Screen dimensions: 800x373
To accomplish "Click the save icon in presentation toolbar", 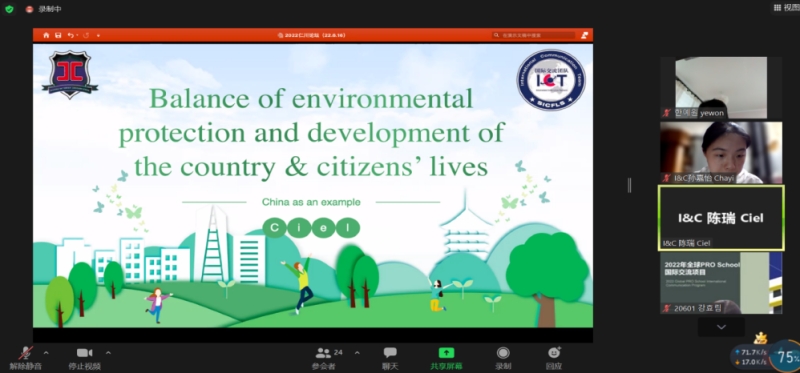I will (58, 35).
